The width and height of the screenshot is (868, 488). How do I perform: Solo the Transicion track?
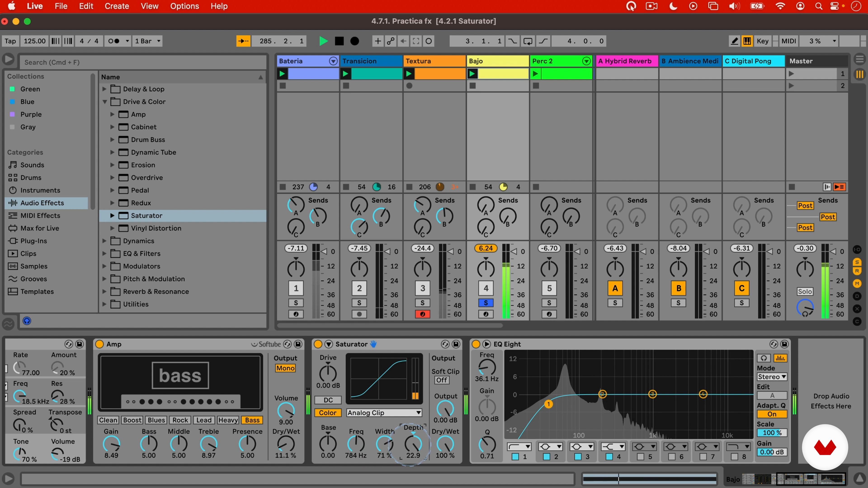click(x=359, y=303)
